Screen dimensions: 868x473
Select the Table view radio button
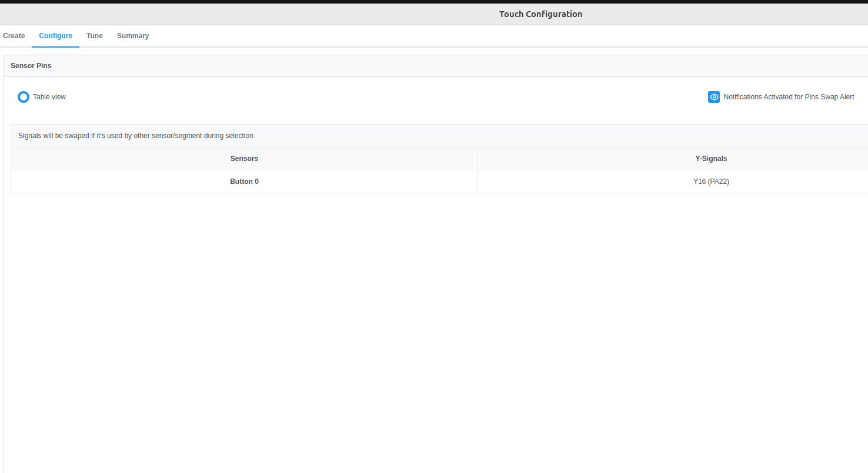pos(24,97)
